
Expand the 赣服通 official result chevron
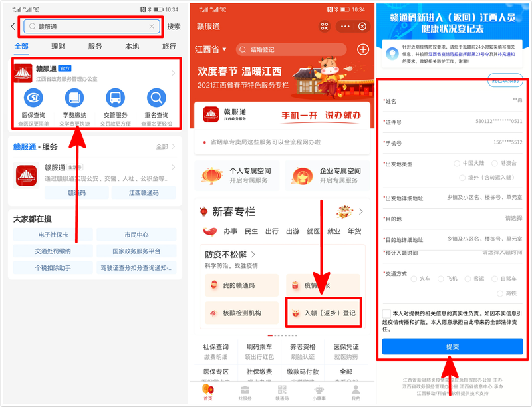pos(174,73)
